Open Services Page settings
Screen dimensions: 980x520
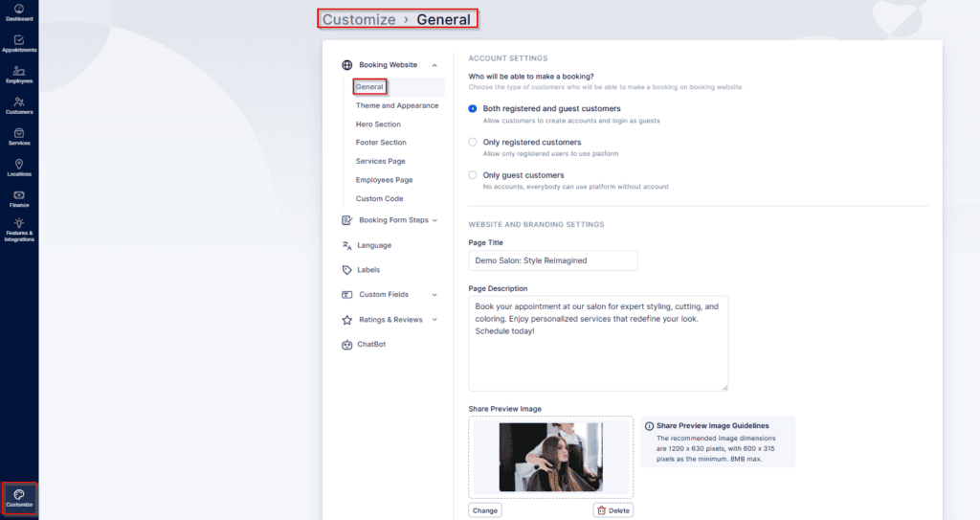coord(380,162)
